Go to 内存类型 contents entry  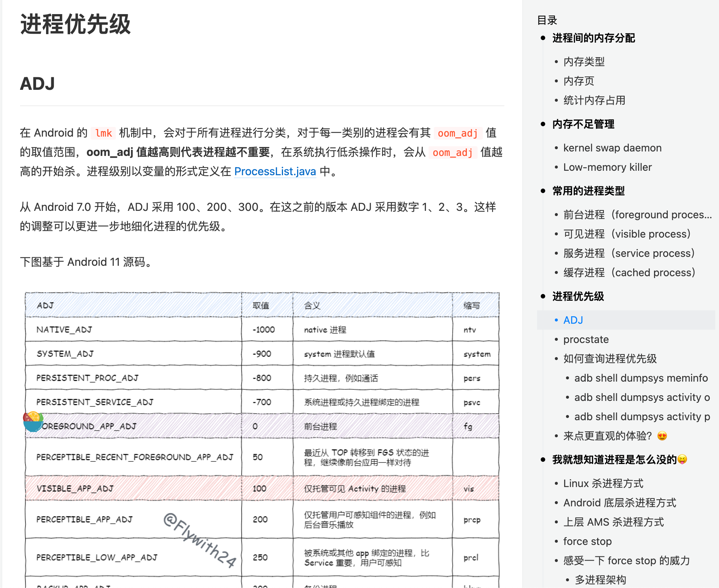pos(584,62)
